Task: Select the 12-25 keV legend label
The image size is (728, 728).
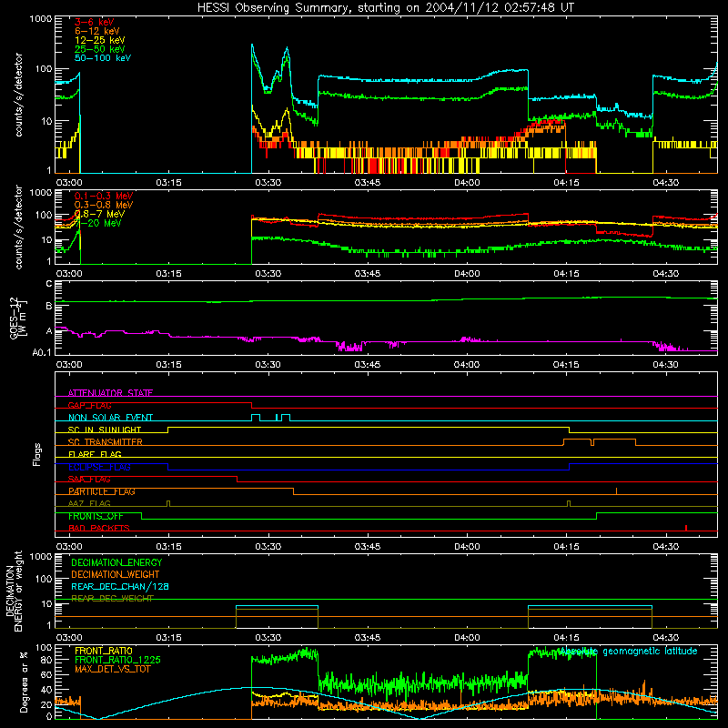Action: coord(100,40)
